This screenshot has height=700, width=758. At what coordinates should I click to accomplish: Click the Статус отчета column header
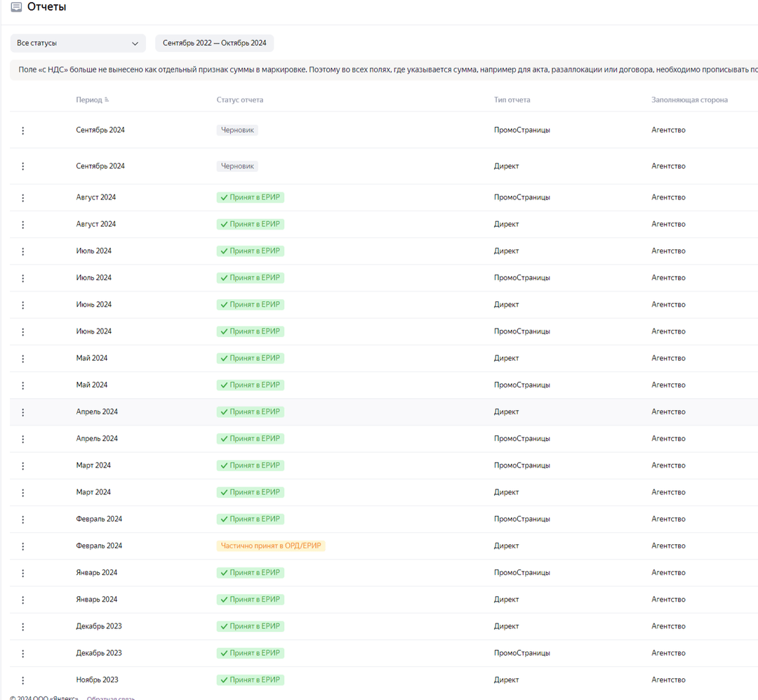[x=240, y=100]
